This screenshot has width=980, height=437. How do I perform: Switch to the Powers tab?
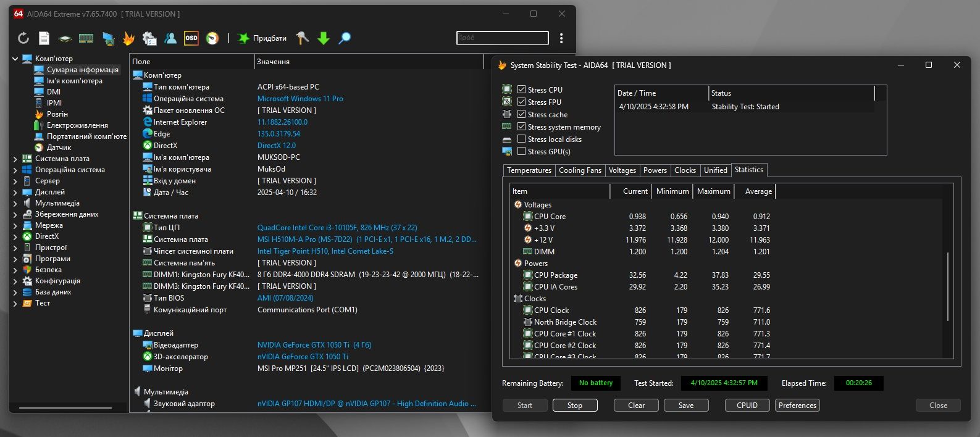pyautogui.click(x=655, y=170)
